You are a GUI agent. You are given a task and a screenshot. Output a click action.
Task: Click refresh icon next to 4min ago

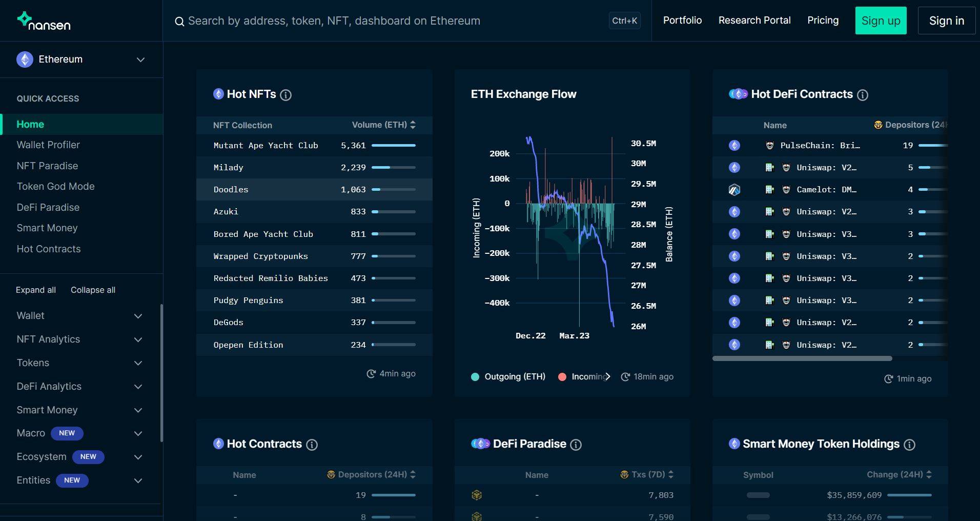[x=371, y=374]
